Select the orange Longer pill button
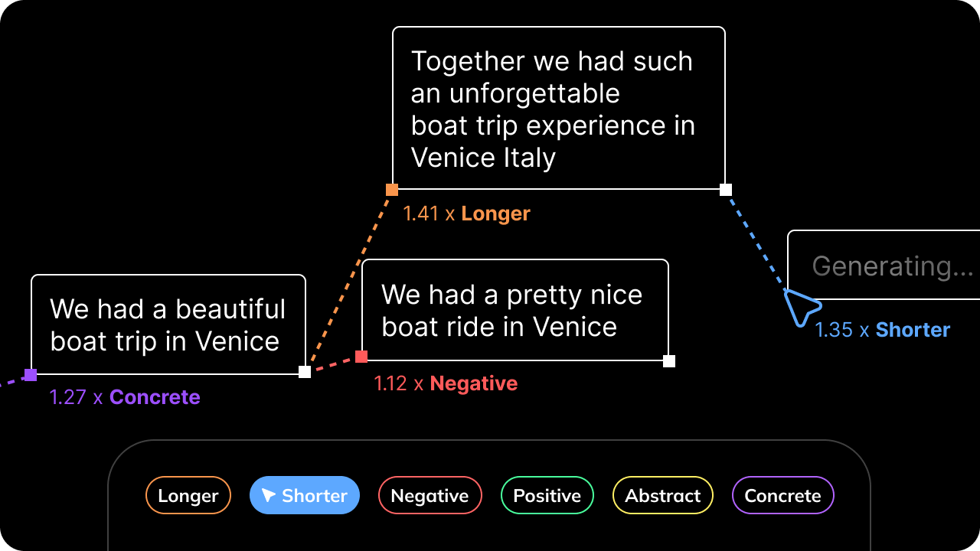980x551 pixels. click(x=188, y=495)
